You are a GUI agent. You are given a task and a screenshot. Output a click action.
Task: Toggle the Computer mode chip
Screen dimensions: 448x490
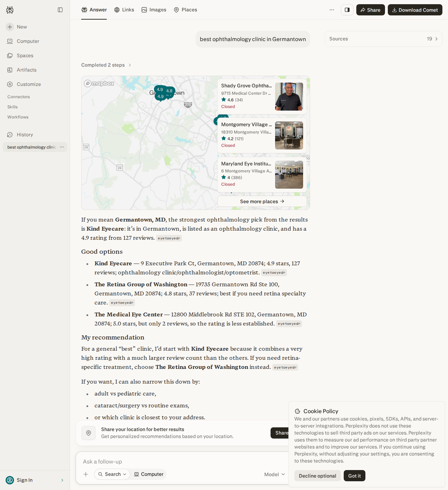[149, 474]
